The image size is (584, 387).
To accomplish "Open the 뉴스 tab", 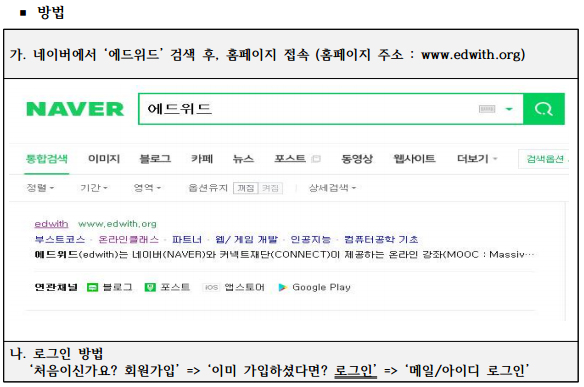I will 243,159.
